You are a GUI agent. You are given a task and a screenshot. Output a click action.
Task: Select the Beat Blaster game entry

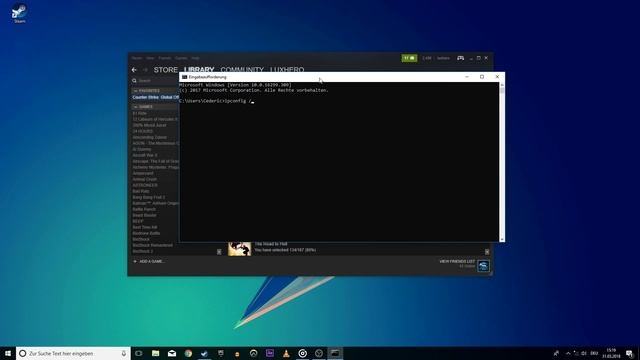(144, 215)
